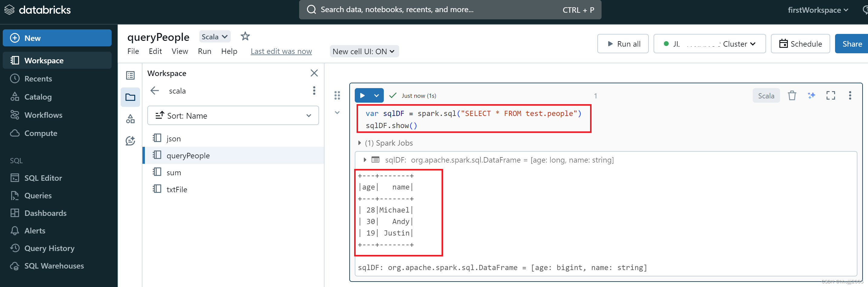Open the catalog shapes panel icon

(130, 119)
